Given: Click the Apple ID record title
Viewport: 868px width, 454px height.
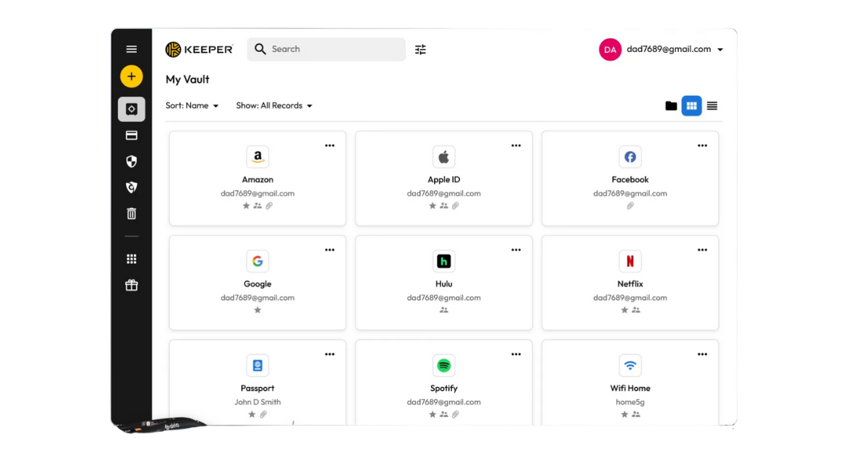Looking at the screenshot, I should point(444,179).
